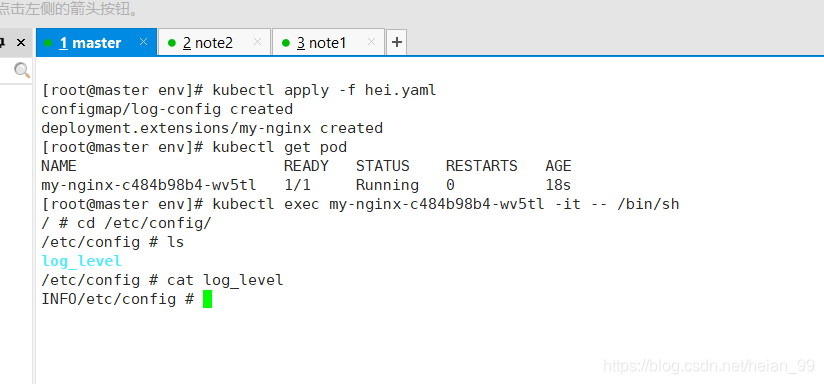Open the blog.csdn.net watermark link

click(x=709, y=366)
